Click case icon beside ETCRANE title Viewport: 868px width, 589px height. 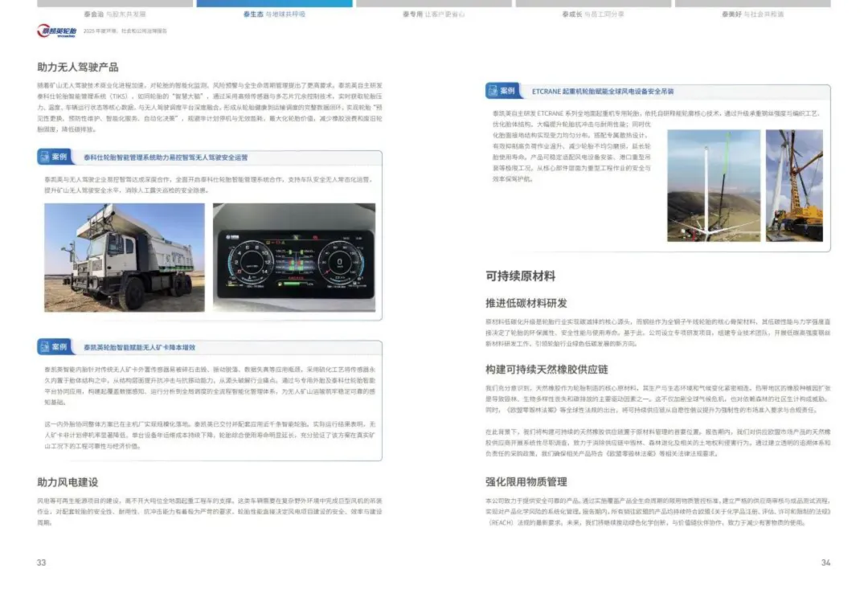pyautogui.click(x=502, y=91)
